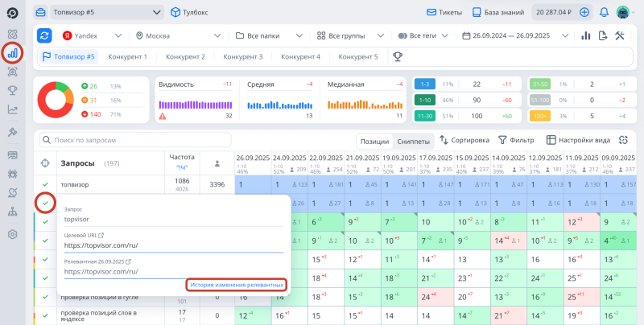The height and width of the screenshot is (325, 644).
Task: Open the bar chart dynamics icon in the toolbar
Action: tap(586, 35)
